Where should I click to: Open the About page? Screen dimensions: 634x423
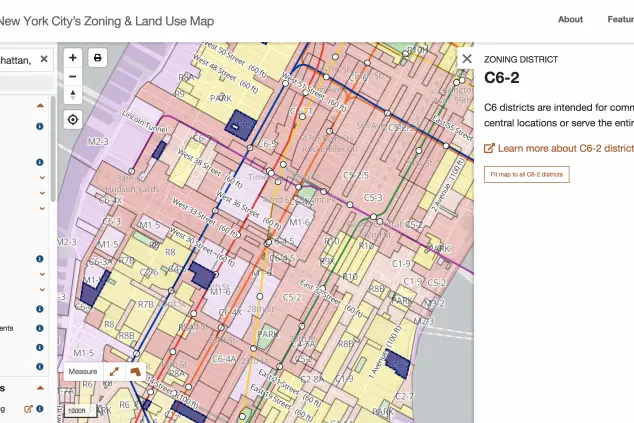[570, 19]
